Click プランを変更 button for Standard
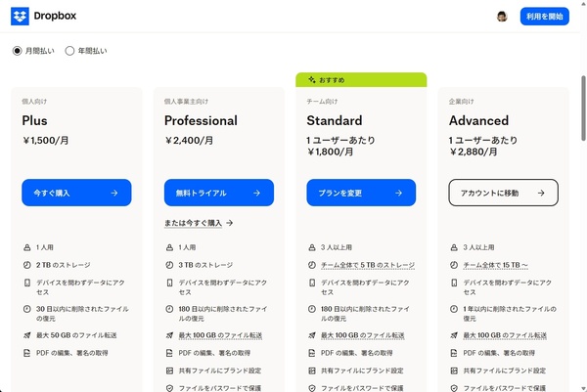 click(361, 193)
